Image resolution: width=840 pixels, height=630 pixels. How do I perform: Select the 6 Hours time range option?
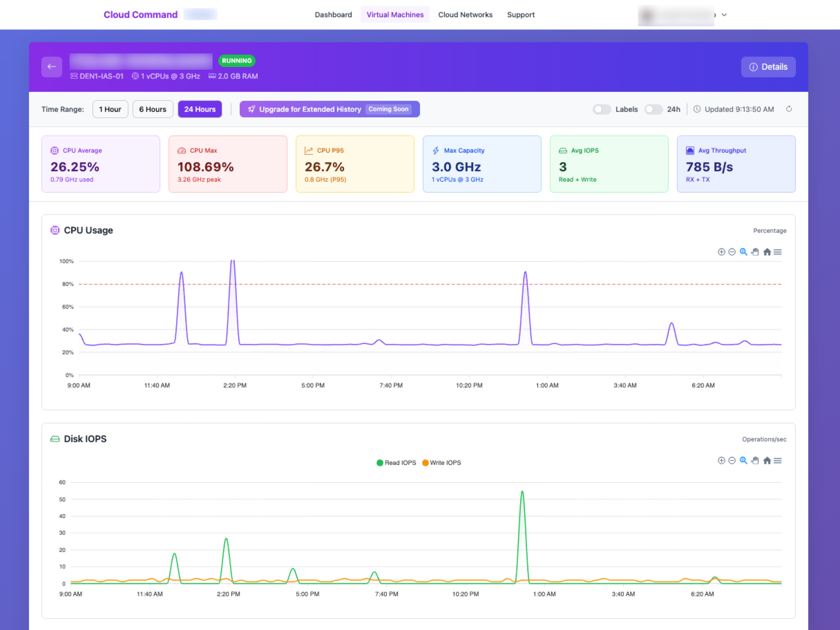coord(153,109)
